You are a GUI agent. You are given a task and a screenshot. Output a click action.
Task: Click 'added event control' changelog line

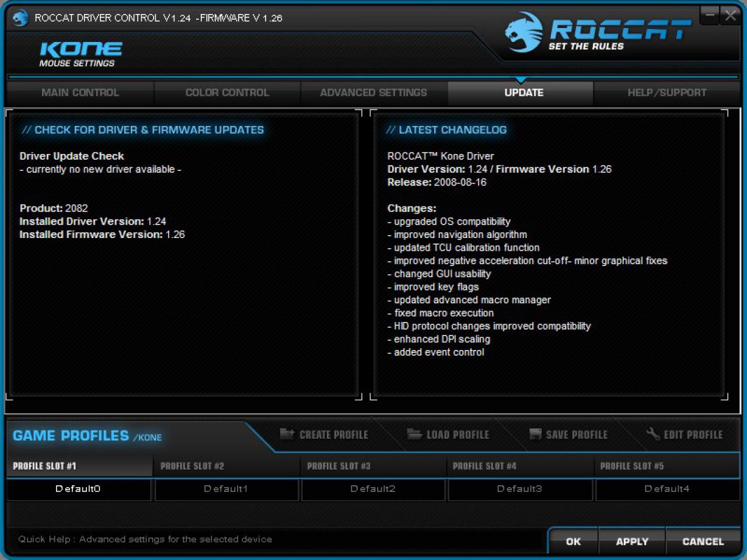click(x=435, y=352)
